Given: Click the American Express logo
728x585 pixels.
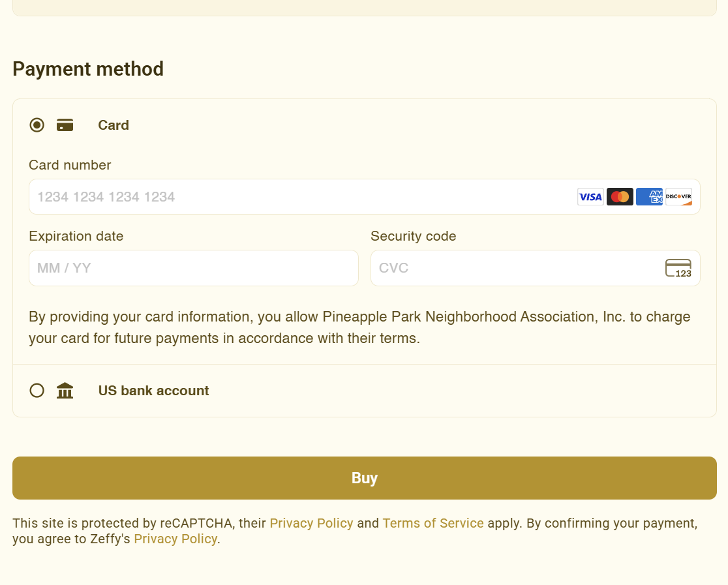Looking at the screenshot, I should (x=649, y=197).
